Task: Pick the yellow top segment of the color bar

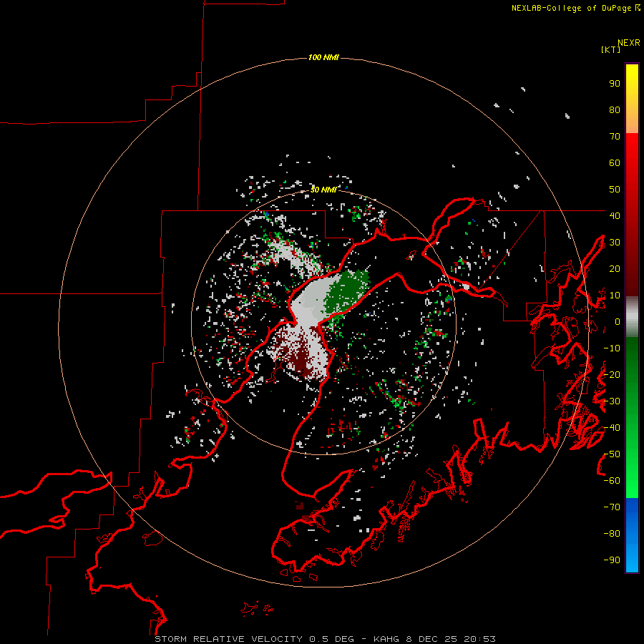Action: tap(632, 99)
